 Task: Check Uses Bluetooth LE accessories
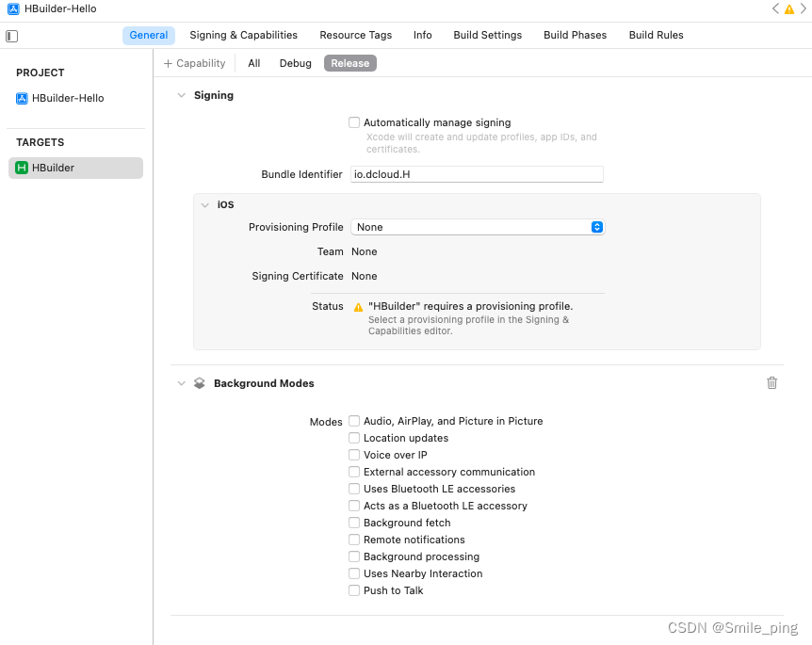coord(354,489)
